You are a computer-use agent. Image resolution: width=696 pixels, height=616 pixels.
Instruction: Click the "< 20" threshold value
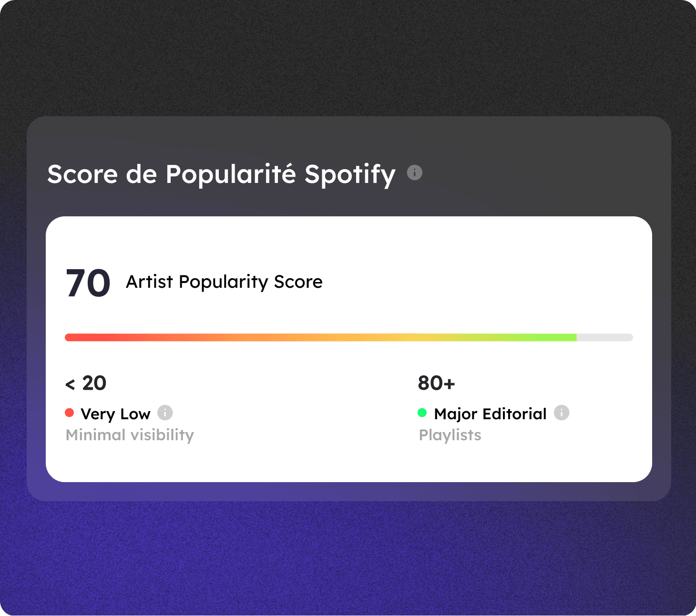pyautogui.click(x=86, y=383)
